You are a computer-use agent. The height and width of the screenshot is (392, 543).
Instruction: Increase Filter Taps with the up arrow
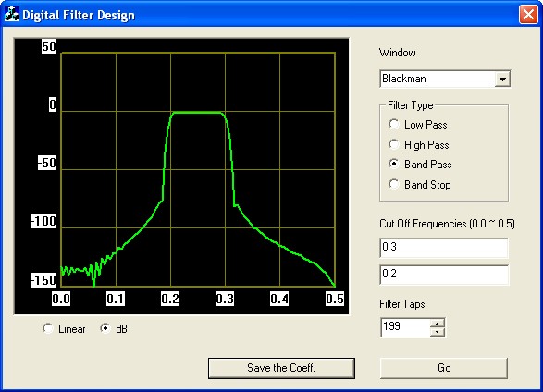(437, 324)
